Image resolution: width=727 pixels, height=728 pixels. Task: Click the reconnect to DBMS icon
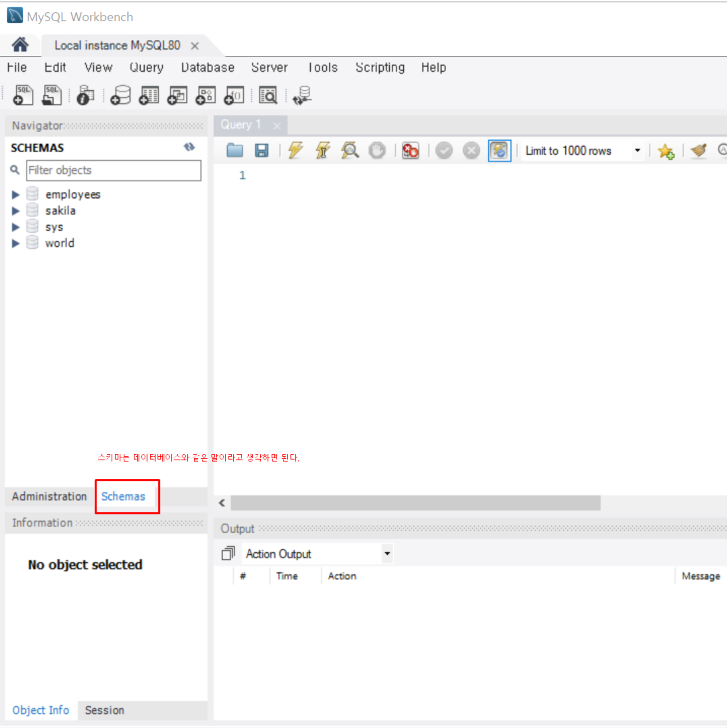pos(302,95)
